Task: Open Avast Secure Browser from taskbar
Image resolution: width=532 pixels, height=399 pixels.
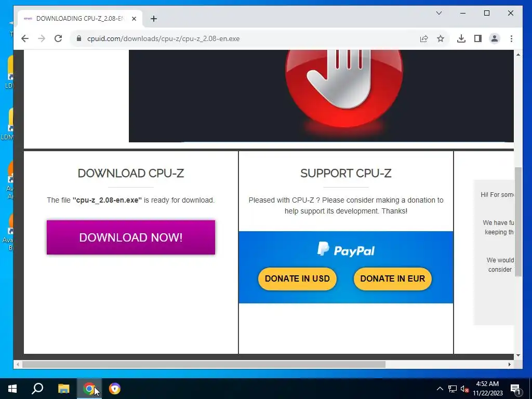Action: [x=115, y=389]
